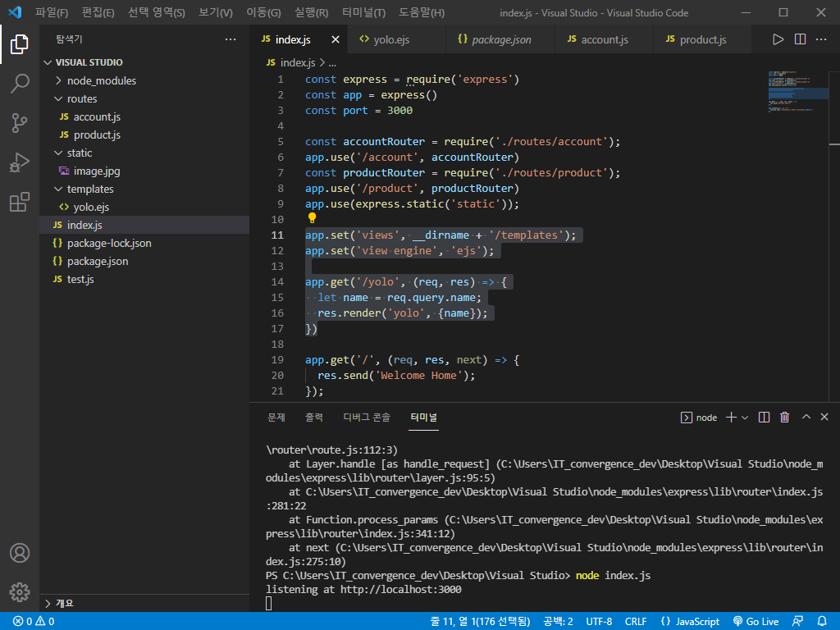Open the Source Control view
This screenshot has width=840, height=630.
[20, 122]
